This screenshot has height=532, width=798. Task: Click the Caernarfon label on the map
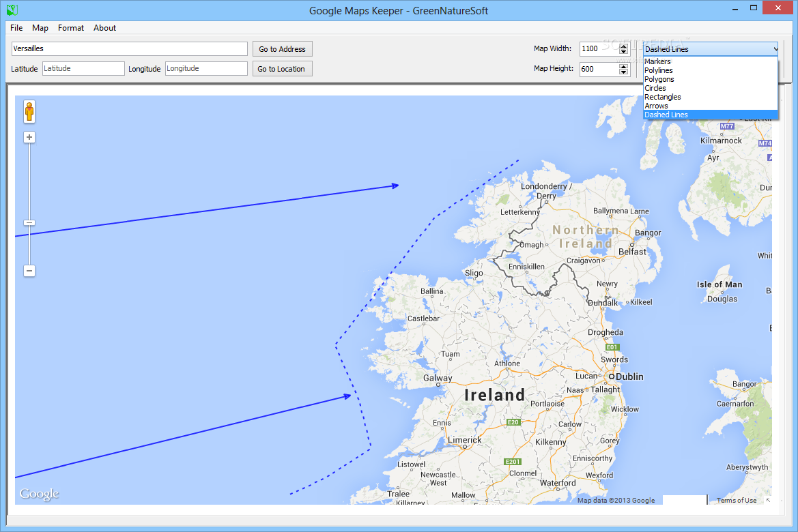pos(735,404)
